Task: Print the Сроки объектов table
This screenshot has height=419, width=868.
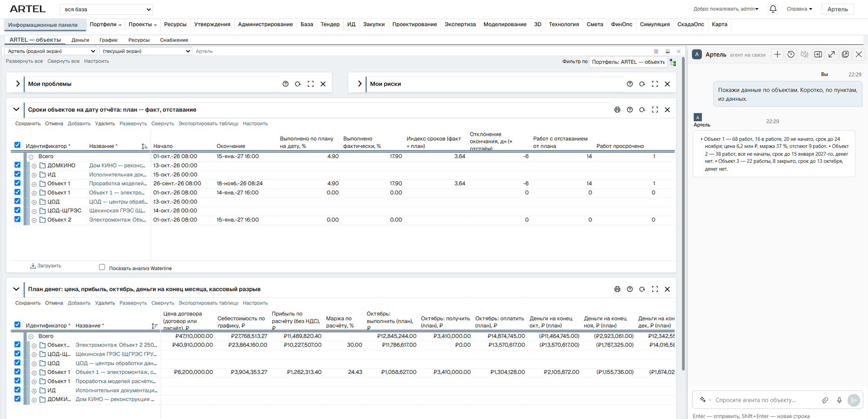Action: 617,110
